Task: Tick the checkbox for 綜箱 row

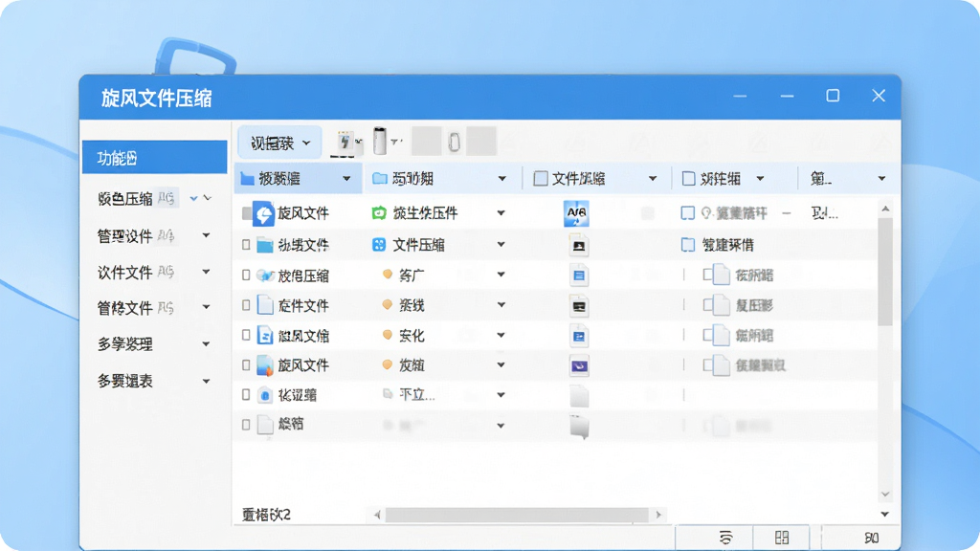Action: tap(246, 425)
